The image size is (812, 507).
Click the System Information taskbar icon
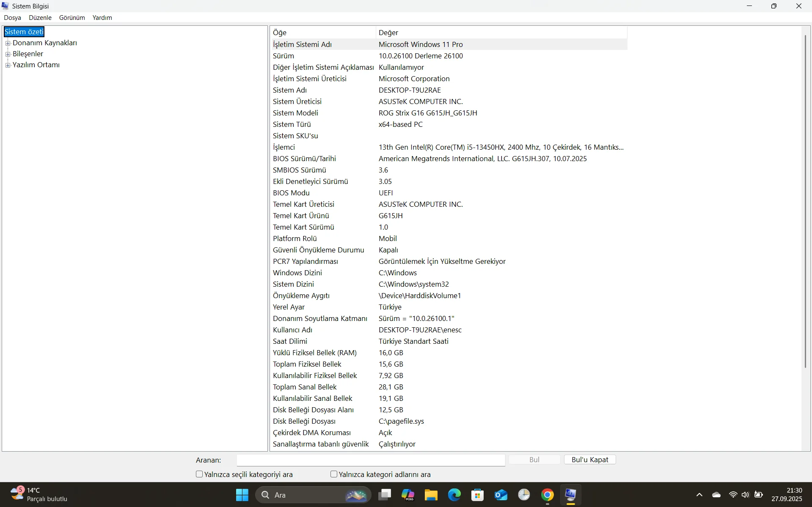click(571, 495)
